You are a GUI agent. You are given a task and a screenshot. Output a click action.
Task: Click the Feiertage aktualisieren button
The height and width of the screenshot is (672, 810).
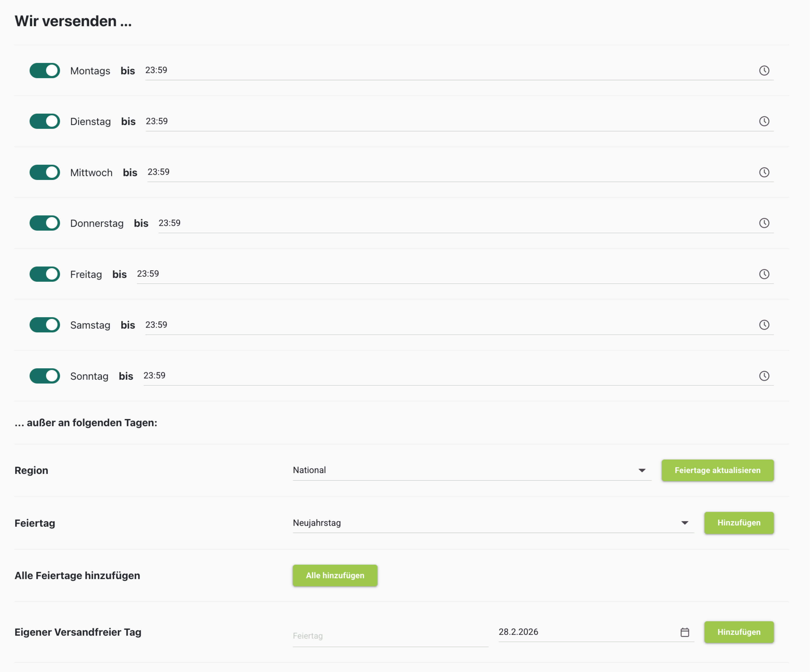(x=717, y=470)
